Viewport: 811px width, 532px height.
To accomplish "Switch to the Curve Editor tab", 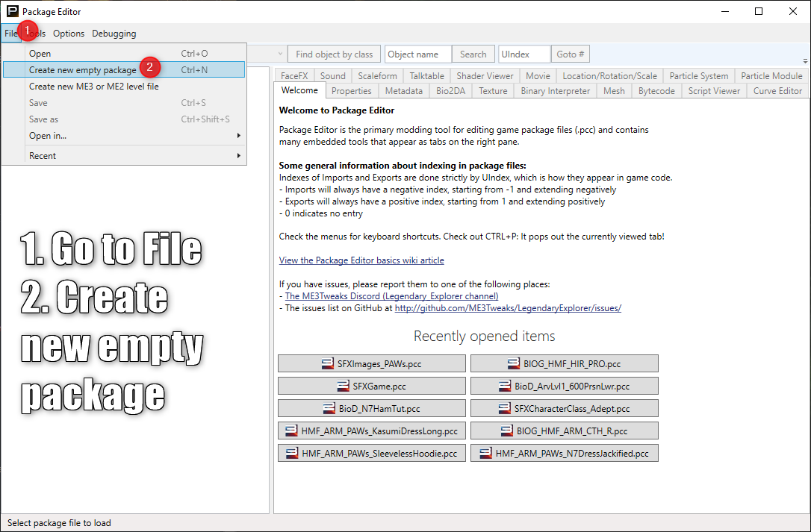I will (777, 90).
